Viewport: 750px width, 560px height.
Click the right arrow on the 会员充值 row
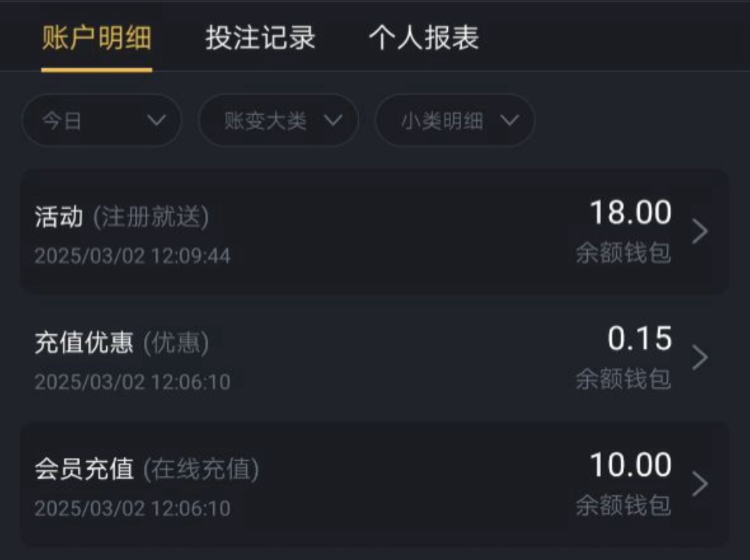[x=699, y=484]
